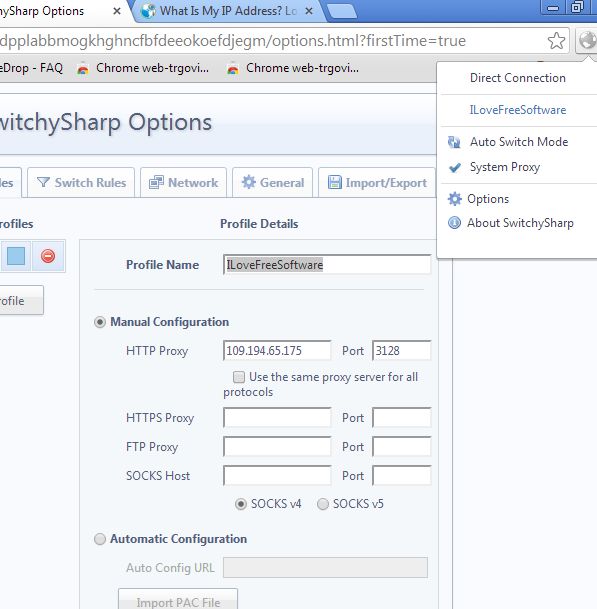This screenshot has height=609, width=597.
Task: Choose SOCKS v4 radio button
Action: [241, 504]
